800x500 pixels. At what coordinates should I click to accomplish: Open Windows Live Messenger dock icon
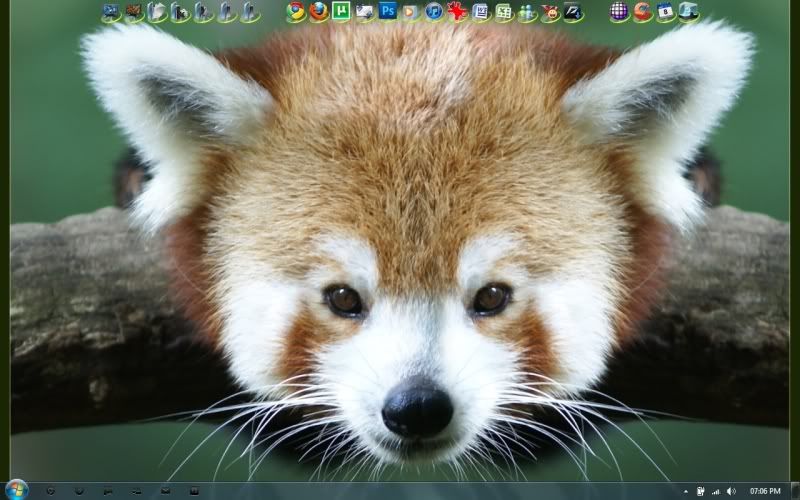pyautogui.click(x=527, y=13)
